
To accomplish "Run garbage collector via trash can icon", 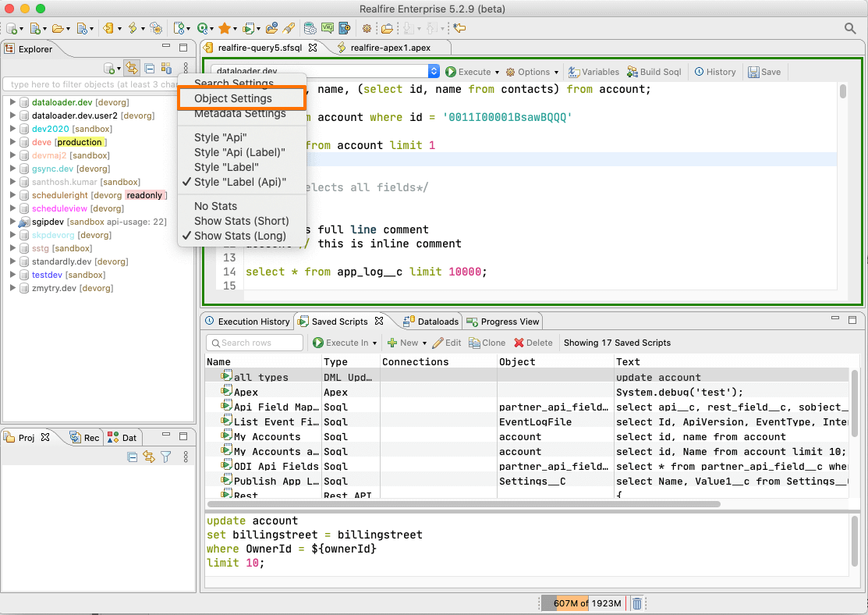I will [637, 603].
